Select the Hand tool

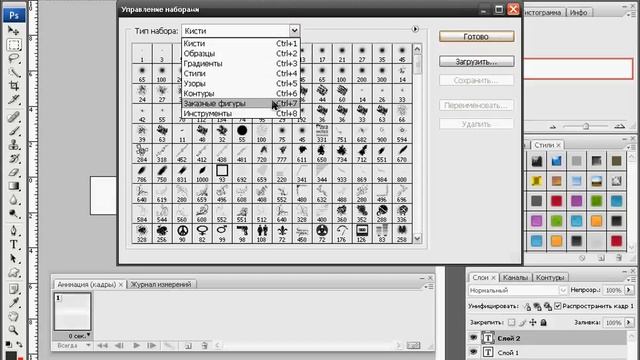(x=13, y=316)
